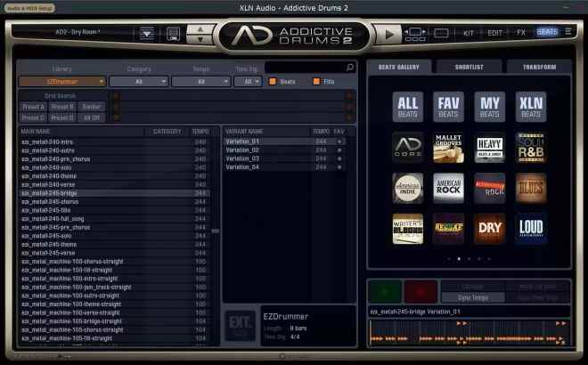This screenshot has width=588, height=365.
Task: Open the preset browser arrow icon
Action: [x=147, y=34]
